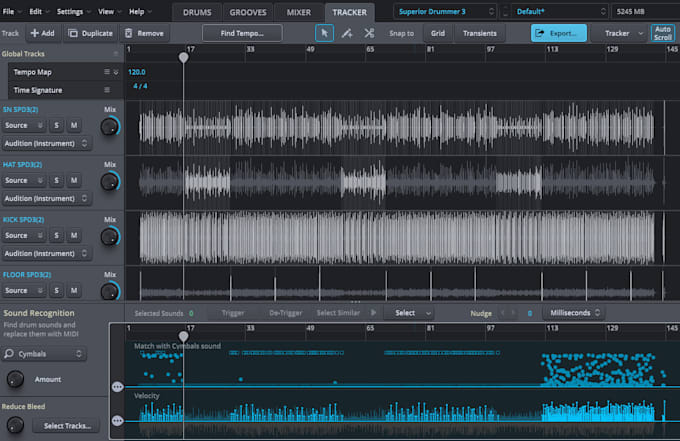Open the Cymbals sound type dropdown
680x441 pixels.
pyautogui.click(x=43, y=354)
